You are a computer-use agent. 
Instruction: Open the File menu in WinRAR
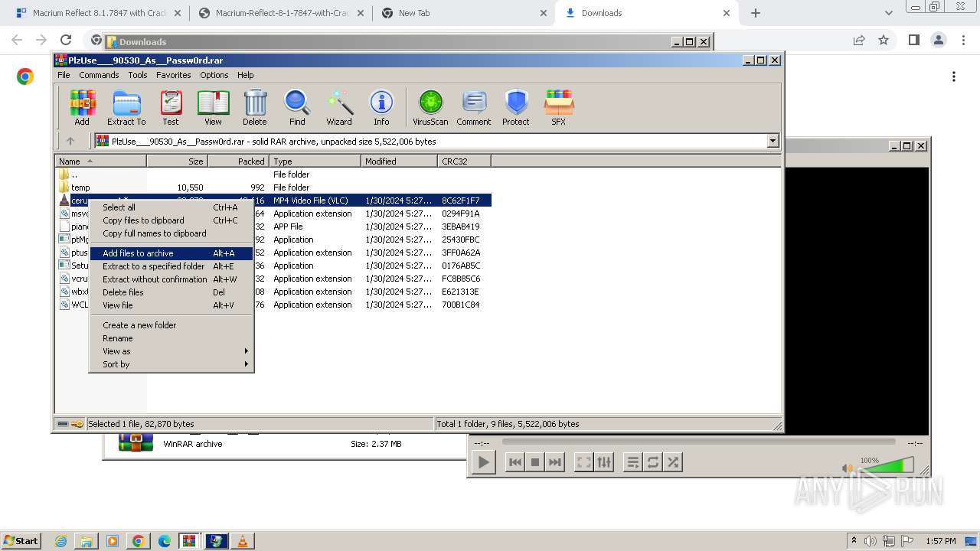(64, 75)
